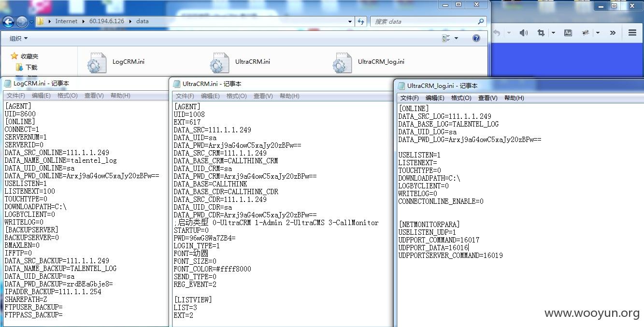Select the UltraCRM.ini file icon
Screen dimensions: 644x327
pyautogui.click(x=219, y=63)
